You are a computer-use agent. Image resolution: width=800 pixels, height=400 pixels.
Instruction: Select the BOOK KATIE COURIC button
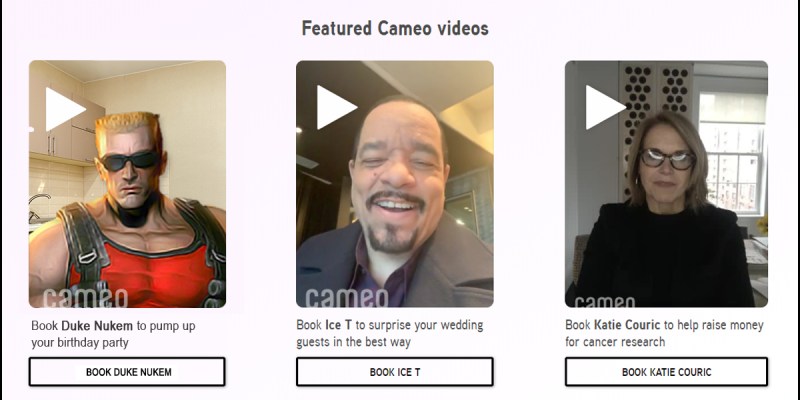(x=666, y=372)
